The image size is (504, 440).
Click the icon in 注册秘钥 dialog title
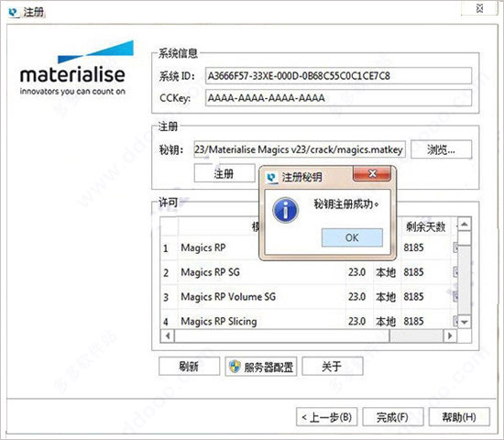tap(272, 177)
